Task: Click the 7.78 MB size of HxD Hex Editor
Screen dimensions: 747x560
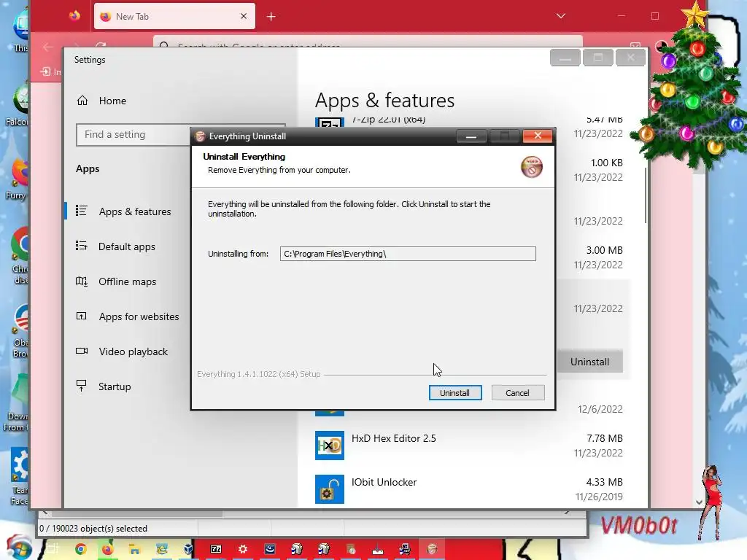Action: [605, 438]
